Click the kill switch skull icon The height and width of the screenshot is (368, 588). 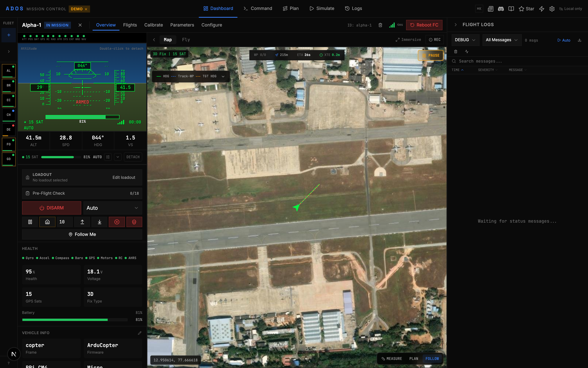coord(134,222)
